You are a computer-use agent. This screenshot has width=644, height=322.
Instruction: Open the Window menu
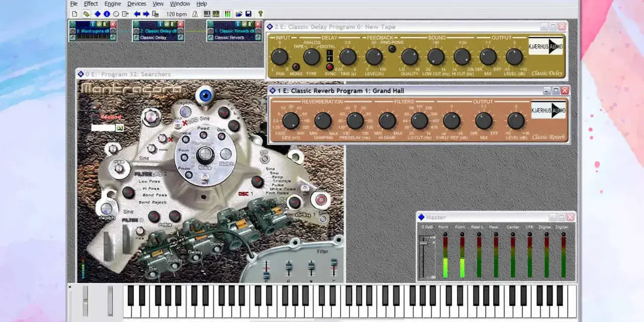180,4
